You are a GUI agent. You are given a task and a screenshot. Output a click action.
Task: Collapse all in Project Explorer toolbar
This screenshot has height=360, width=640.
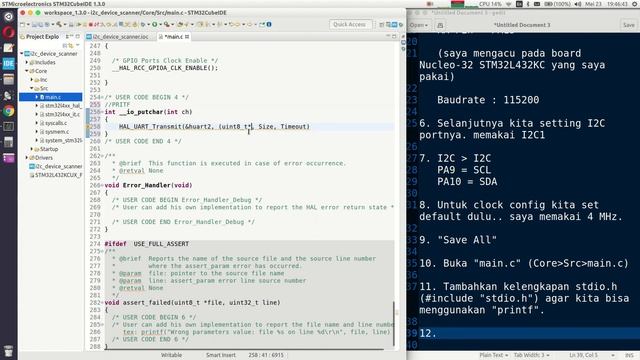(x=64, y=45)
